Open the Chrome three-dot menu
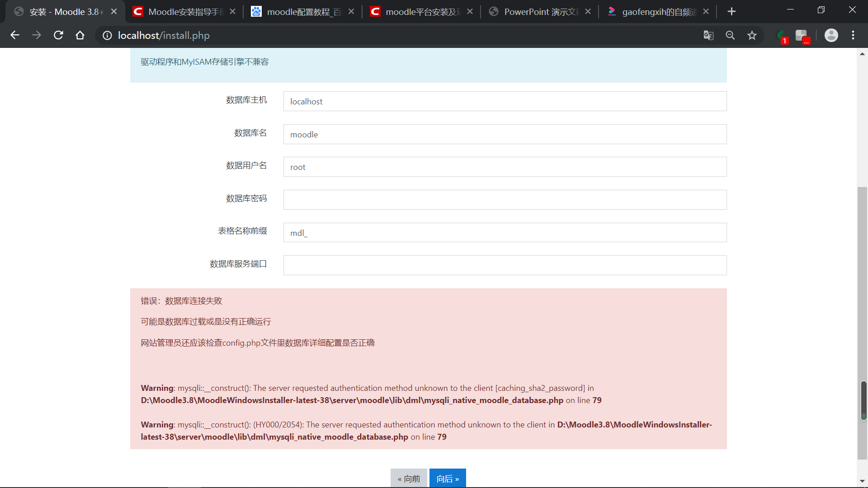This screenshot has width=868, height=488. point(853,35)
